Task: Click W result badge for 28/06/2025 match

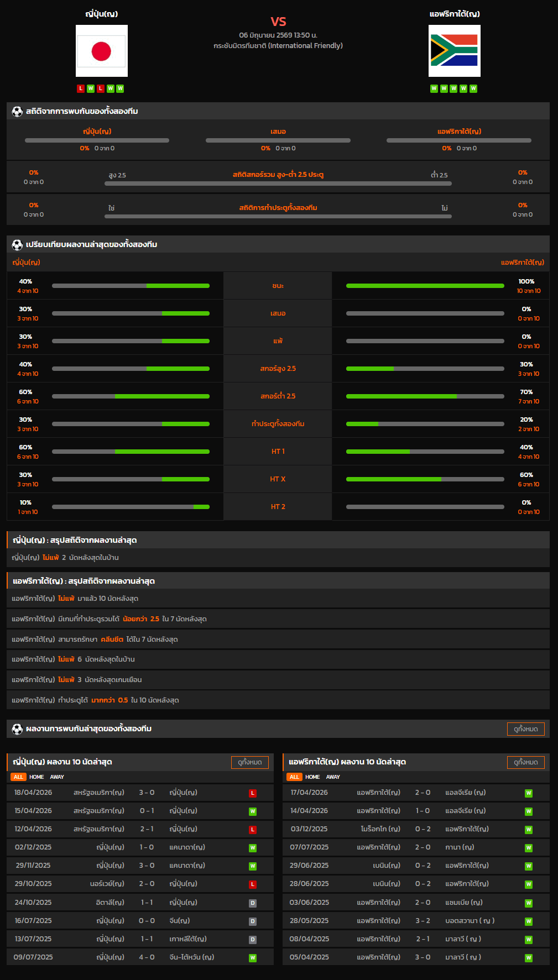Action: pos(529,884)
